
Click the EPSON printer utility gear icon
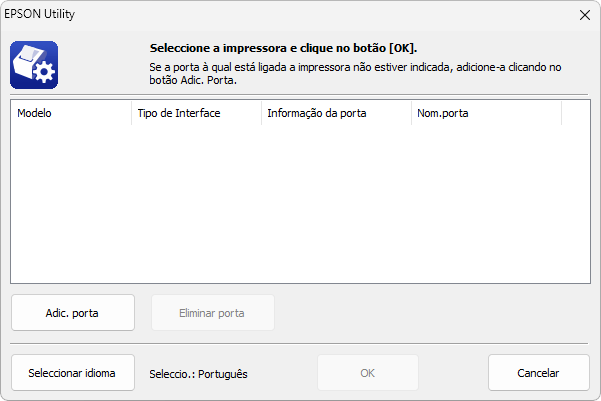pyautogui.click(x=34, y=65)
